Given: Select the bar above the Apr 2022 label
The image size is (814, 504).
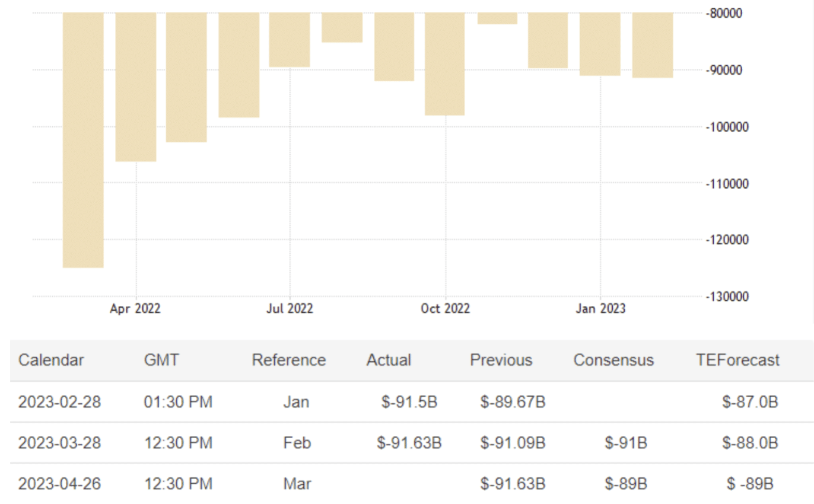Looking at the screenshot, I should coord(136,87).
